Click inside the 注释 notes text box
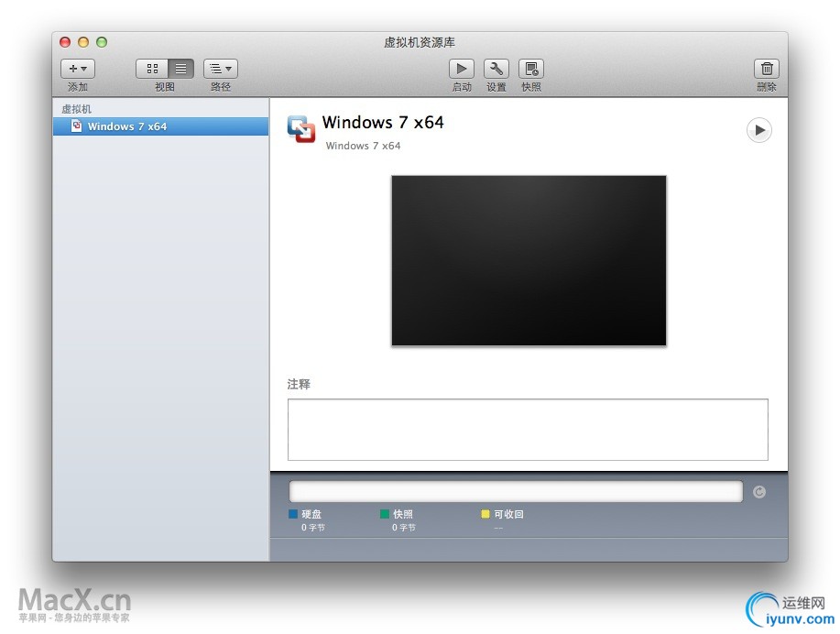 pyautogui.click(x=528, y=430)
